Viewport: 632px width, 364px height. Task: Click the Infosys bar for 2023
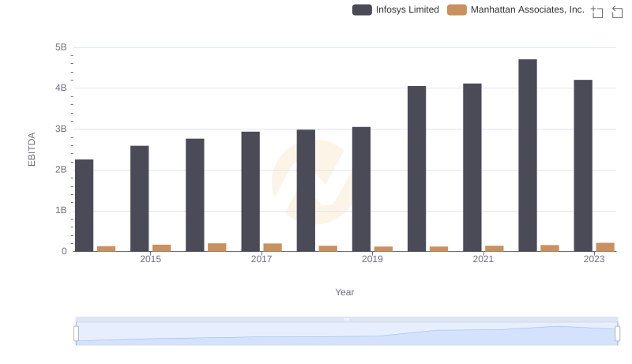tap(583, 166)
